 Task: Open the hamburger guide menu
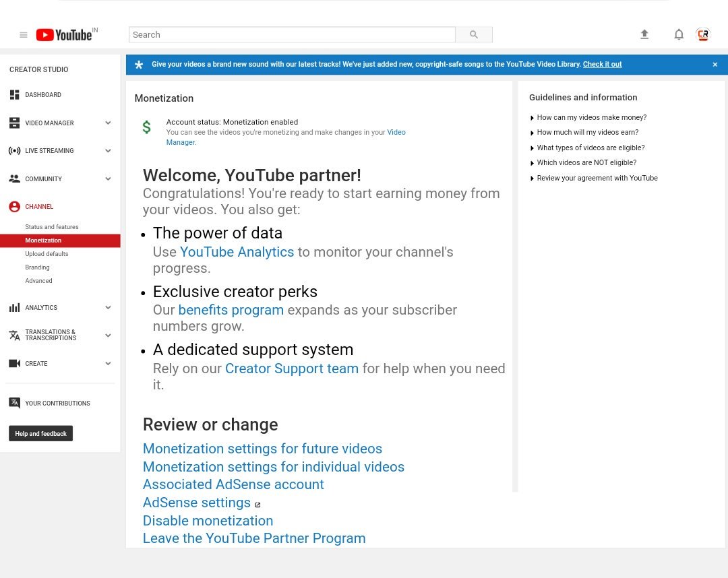coord(23,35)
